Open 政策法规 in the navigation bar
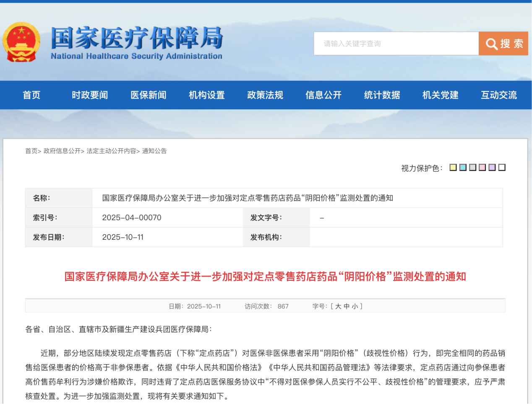The width and height of the screenshot is (532, 404). [x=265, y=95]
